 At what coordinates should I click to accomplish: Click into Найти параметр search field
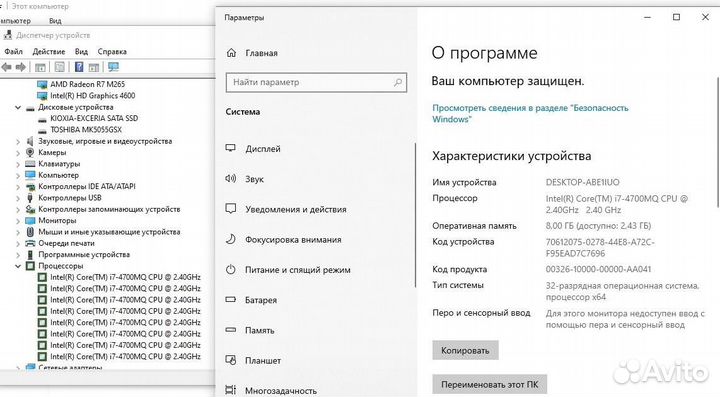click(x=316, y=83)
